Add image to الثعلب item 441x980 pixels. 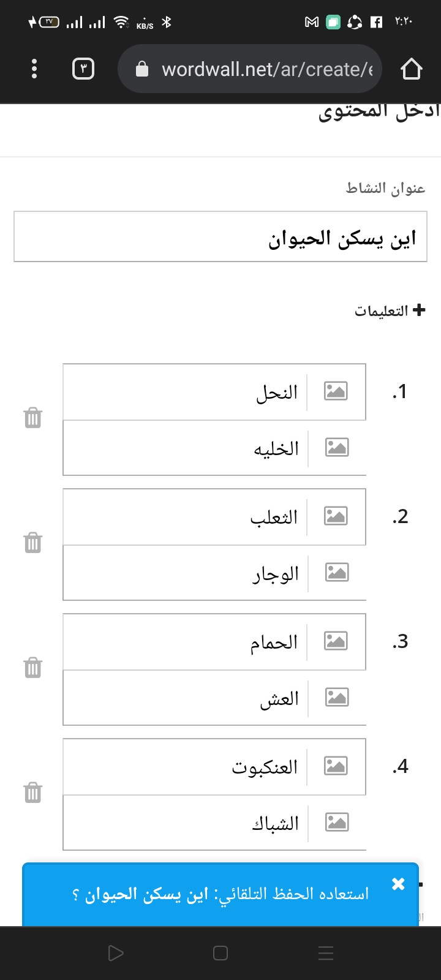(336, 516)
